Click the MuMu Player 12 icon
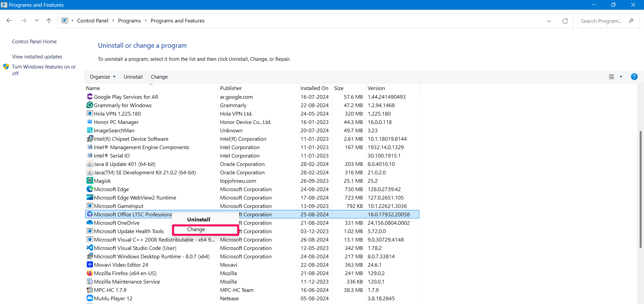644x304 pixels. click(90, 298)
